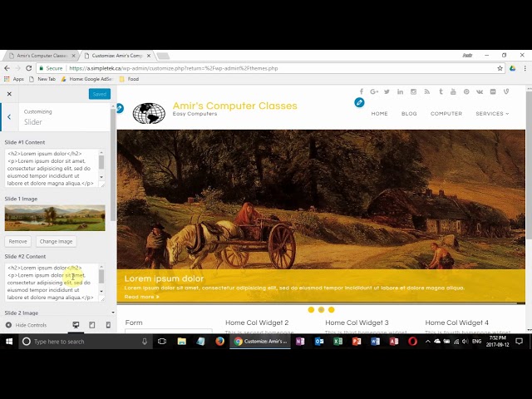
Task: Switch to desktop preview device
Action: point(76,325)
